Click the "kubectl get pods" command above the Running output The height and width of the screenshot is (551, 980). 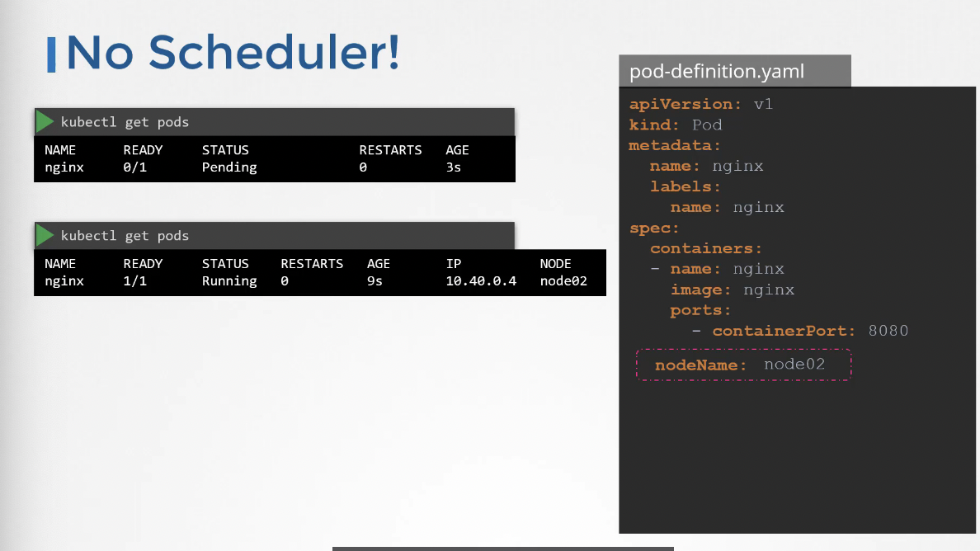click(x=125, y=236)
